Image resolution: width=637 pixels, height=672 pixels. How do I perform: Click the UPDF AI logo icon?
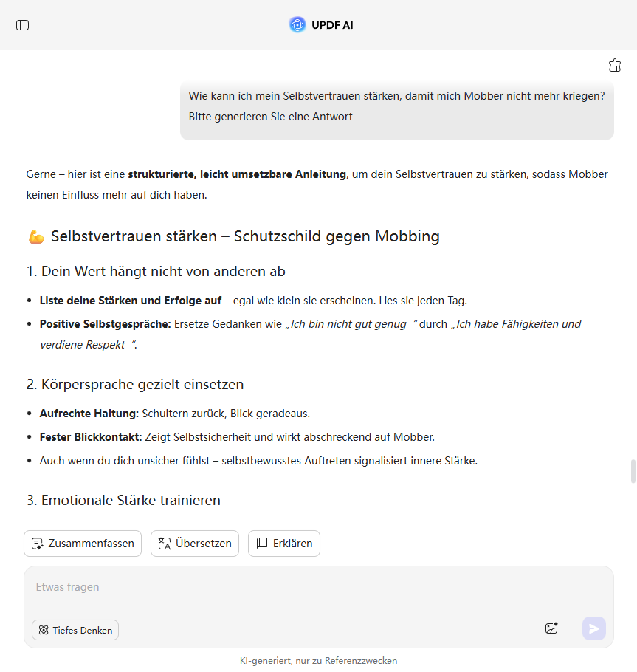(297, 25)
